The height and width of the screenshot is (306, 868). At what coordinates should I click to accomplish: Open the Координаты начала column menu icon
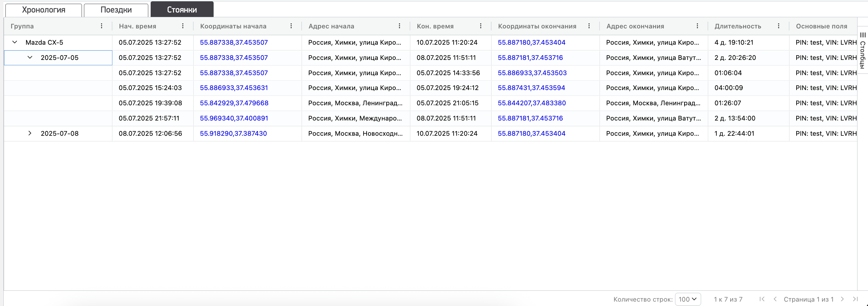pos(291,26)
